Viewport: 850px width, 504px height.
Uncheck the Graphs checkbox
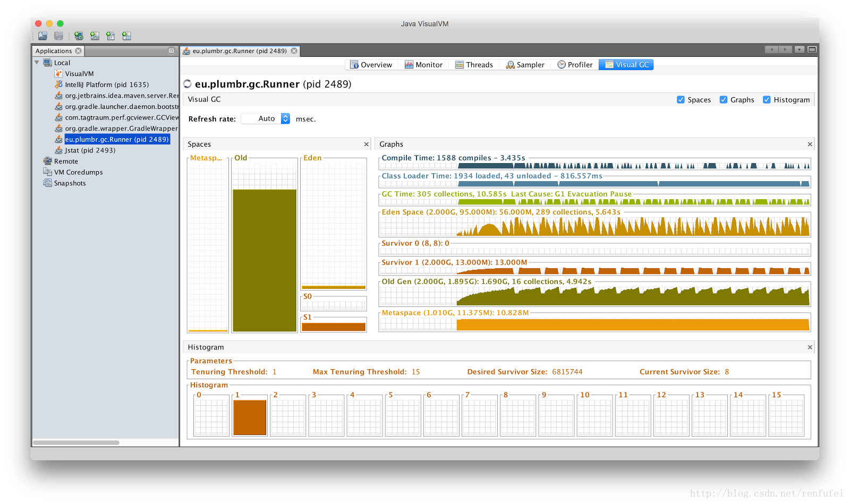click(x=723, y=100)
